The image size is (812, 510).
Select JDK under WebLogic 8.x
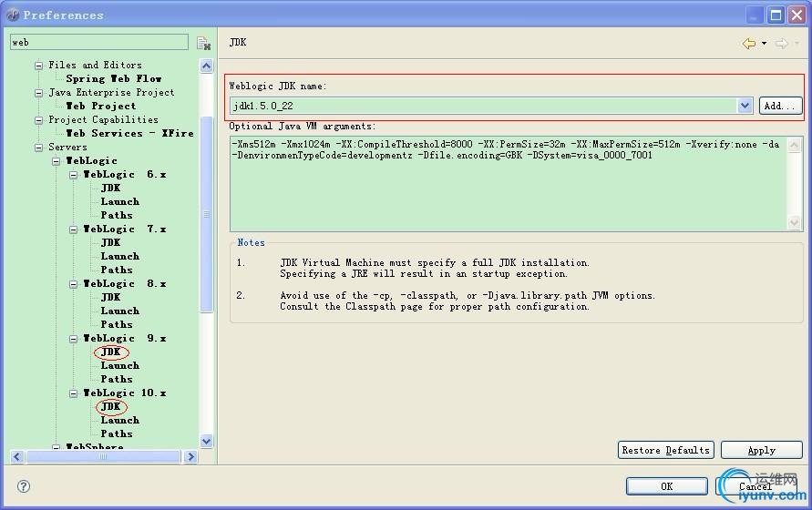pos(111,297)
